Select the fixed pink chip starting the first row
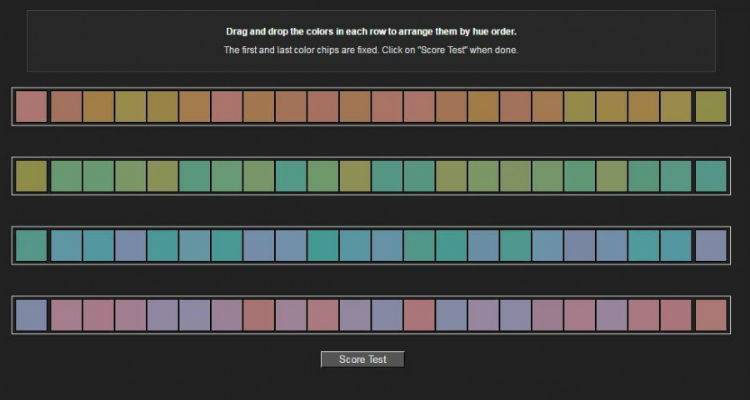 tap(31, 106)
